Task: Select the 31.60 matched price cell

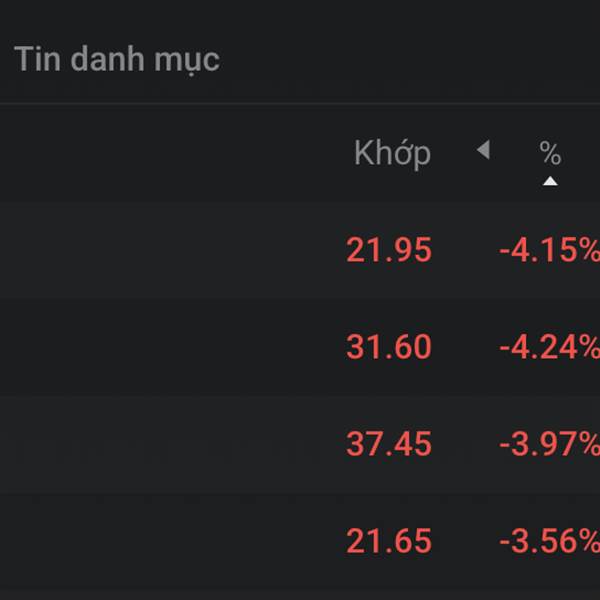Action: (389, 347)
